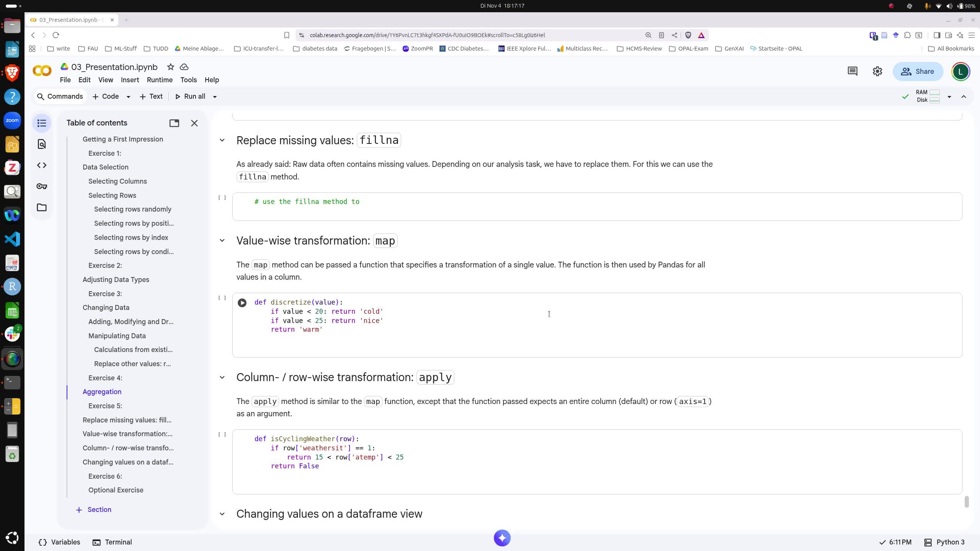
Task: Jump to Optional Exercise entry
Action: (116, 490)
